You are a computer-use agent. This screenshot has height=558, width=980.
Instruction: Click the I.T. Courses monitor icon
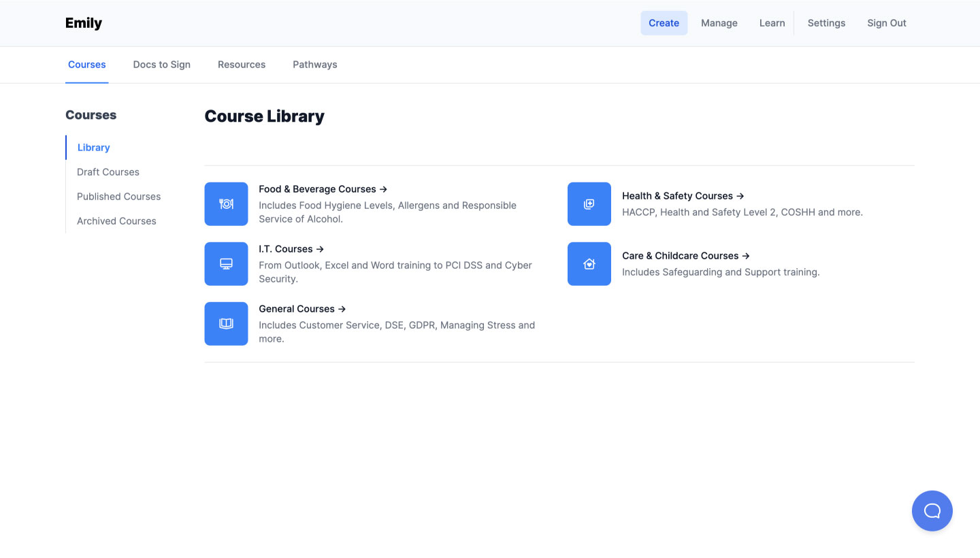(x=226, y=263)
